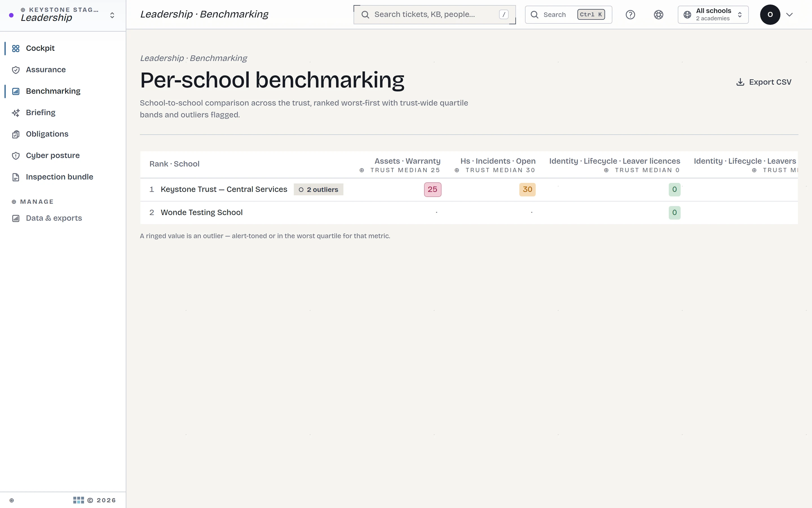Screen dimensions: 812x508
Task: Expand the user menu chevron
Action: 789,15
